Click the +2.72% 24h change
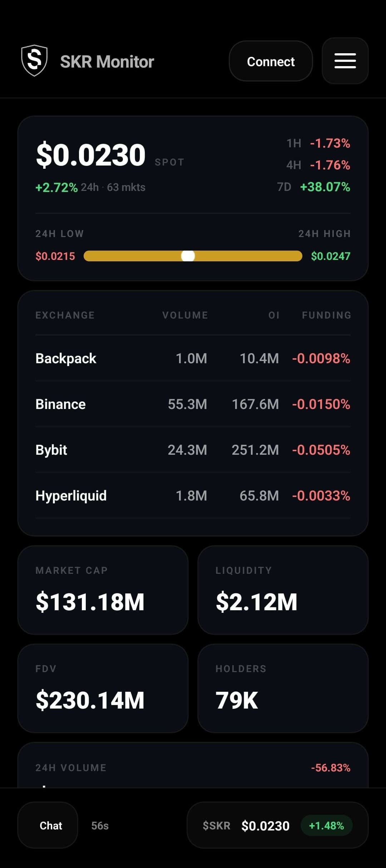386x868 pixels. (x=56, y=187)
